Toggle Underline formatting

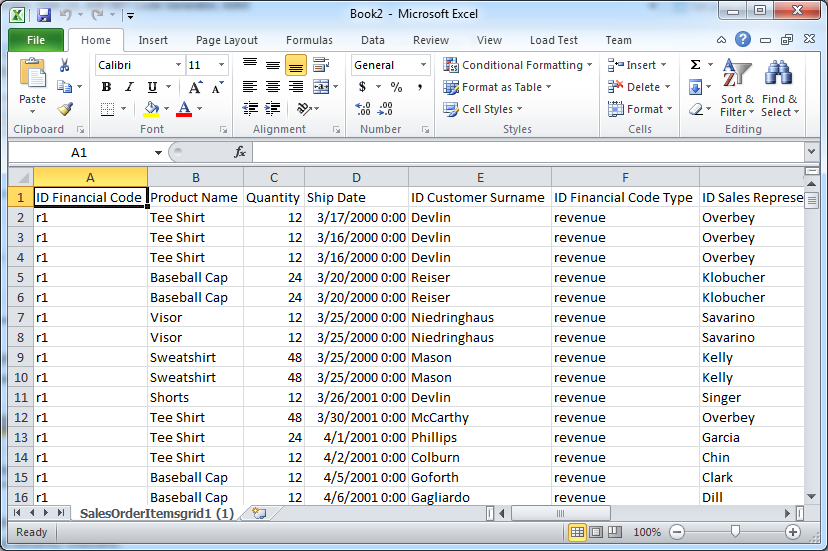[152, 87]
